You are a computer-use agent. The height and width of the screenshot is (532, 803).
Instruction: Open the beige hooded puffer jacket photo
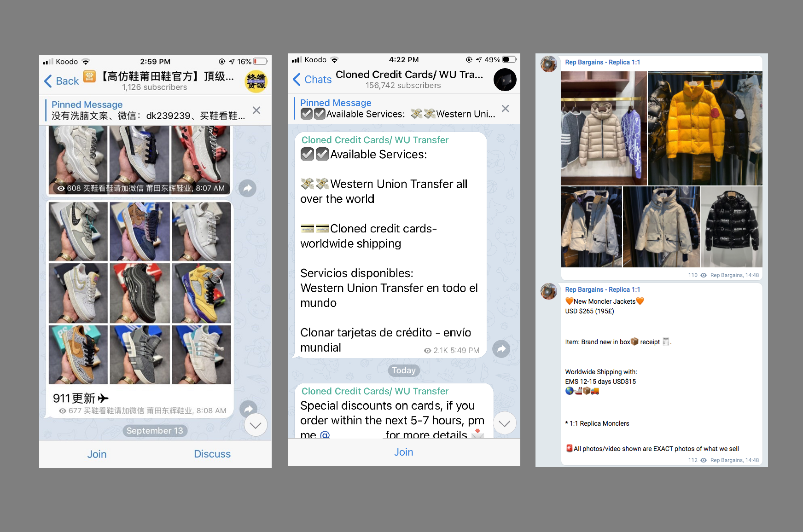604,128
